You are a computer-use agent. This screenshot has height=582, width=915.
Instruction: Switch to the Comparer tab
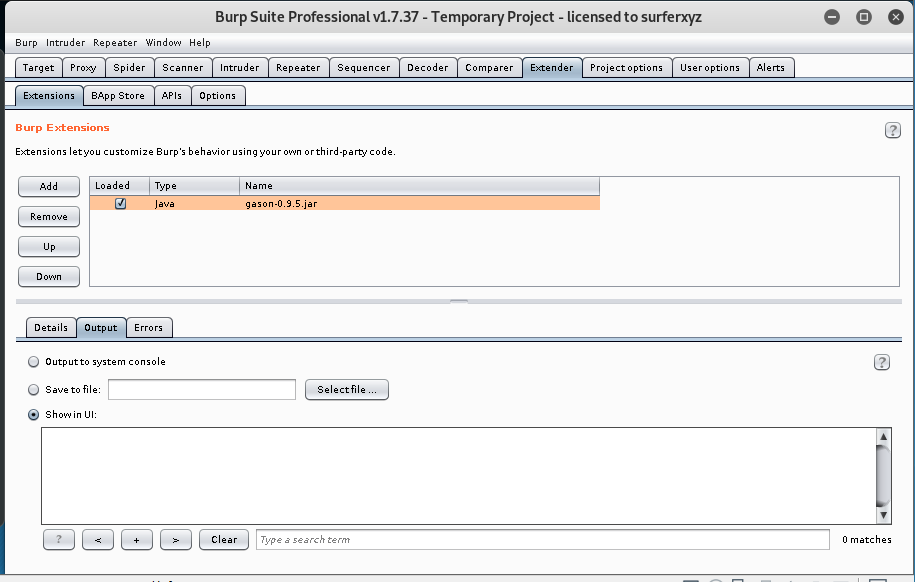(489, 68)
